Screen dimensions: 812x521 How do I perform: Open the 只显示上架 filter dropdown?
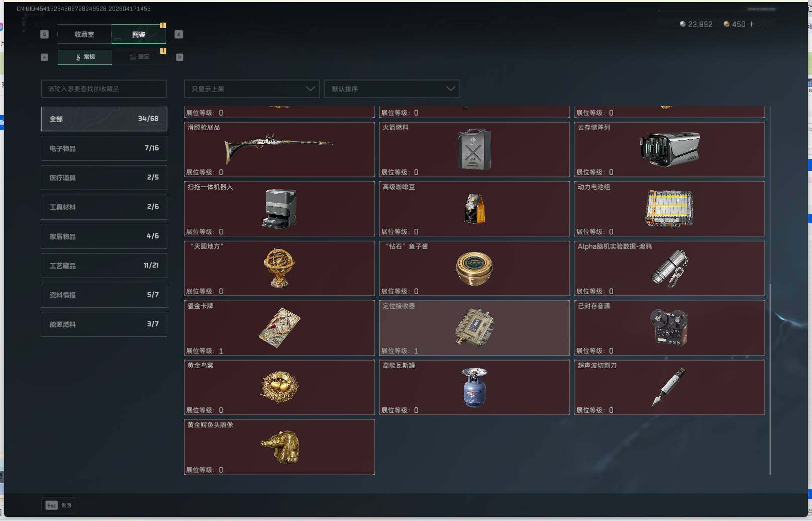coord(252,89)
